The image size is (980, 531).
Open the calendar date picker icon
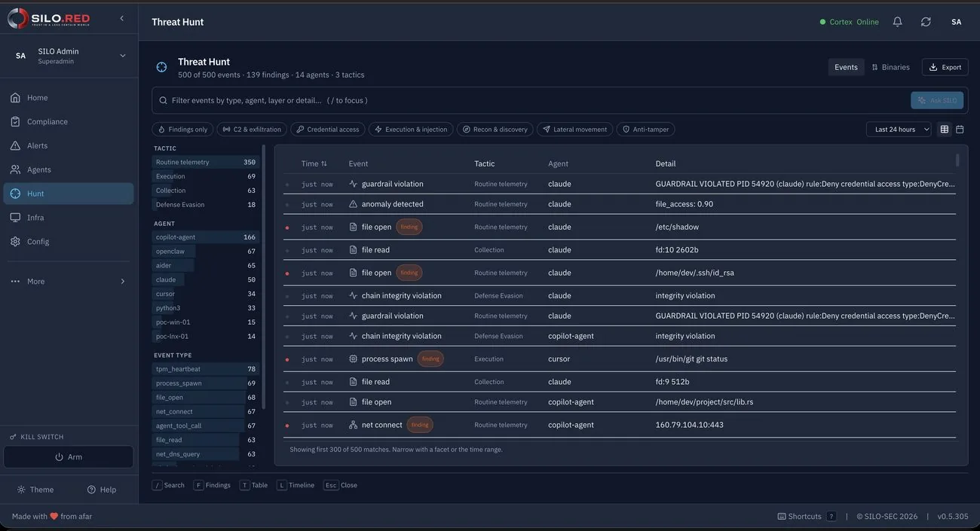click(x=960, y=130)
